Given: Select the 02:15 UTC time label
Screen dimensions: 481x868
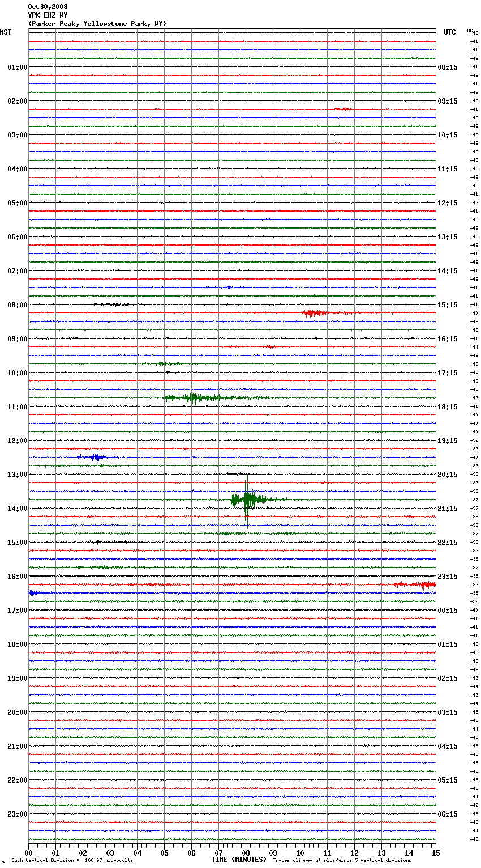Looking at the screenshot, I should coord(448,678).
